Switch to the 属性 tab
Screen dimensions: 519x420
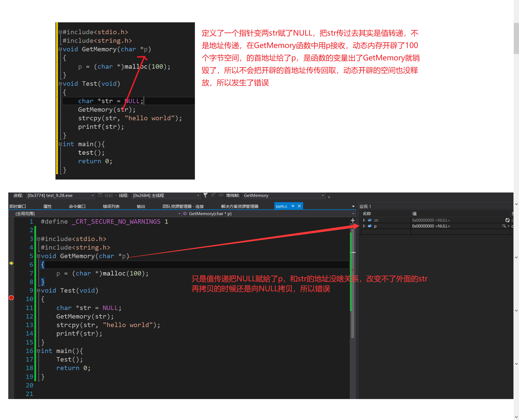point(47,206)
